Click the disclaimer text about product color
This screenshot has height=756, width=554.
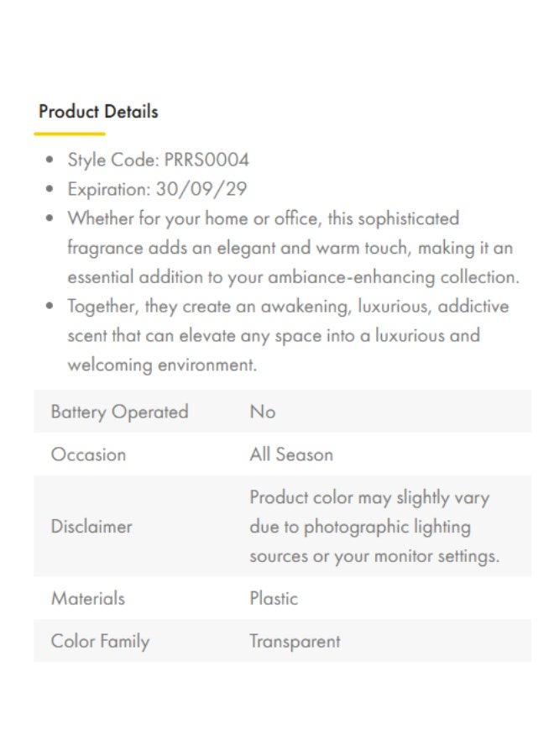[x=374, y=527]
